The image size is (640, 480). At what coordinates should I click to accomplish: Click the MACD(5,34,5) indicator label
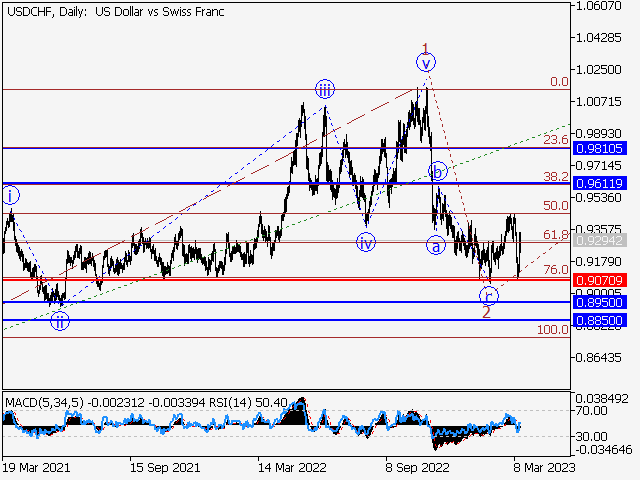tap(44, 403)
